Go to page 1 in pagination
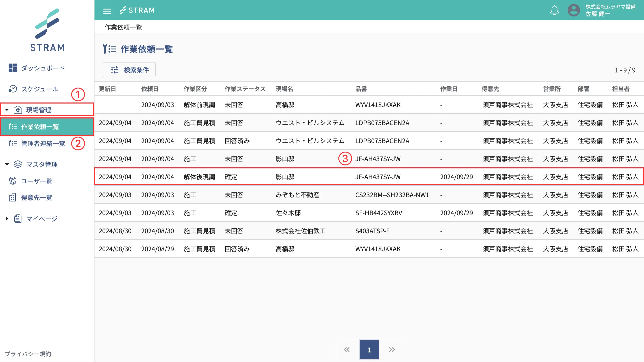 [369, 349]
